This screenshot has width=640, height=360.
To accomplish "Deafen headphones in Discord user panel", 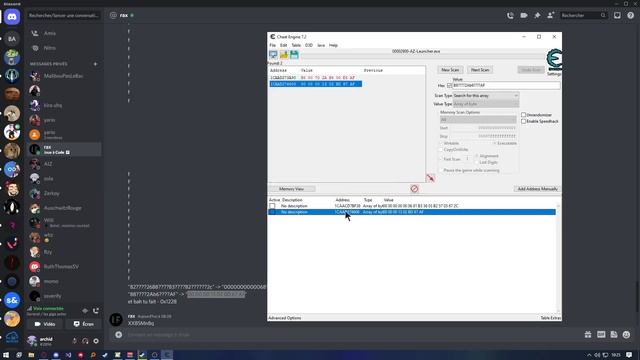I will pyautogui.click(x=85, y=340).
